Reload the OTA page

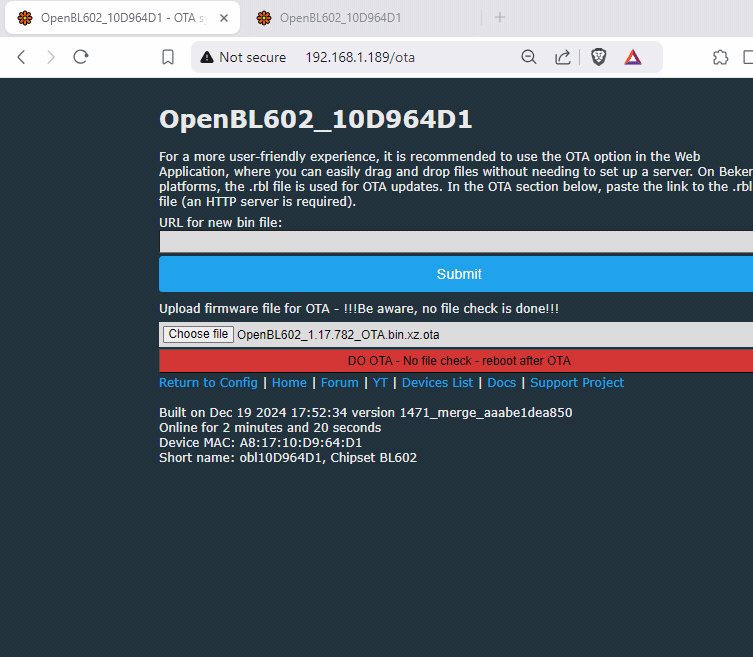coord(81,57)
